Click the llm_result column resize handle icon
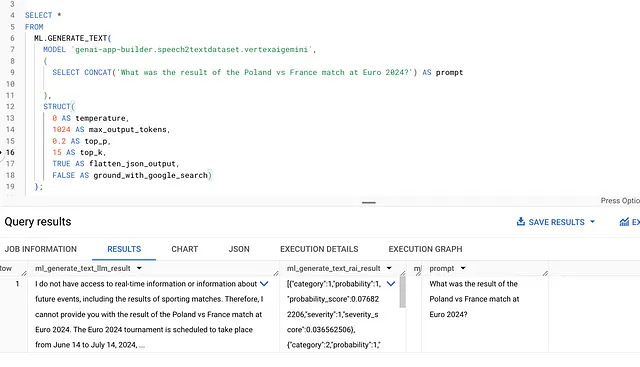The image size is (640, 367). tap(276, 273)
